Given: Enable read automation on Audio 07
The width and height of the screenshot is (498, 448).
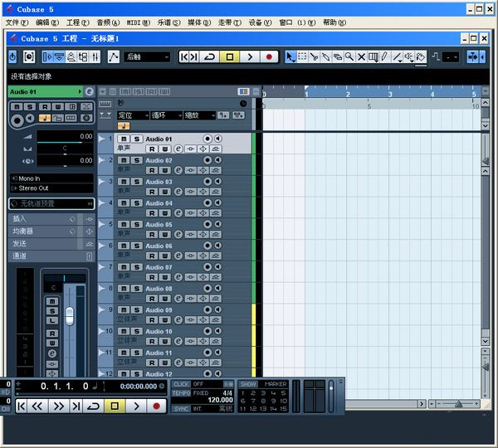Looking at the screenshot, I should pos(153,277).
